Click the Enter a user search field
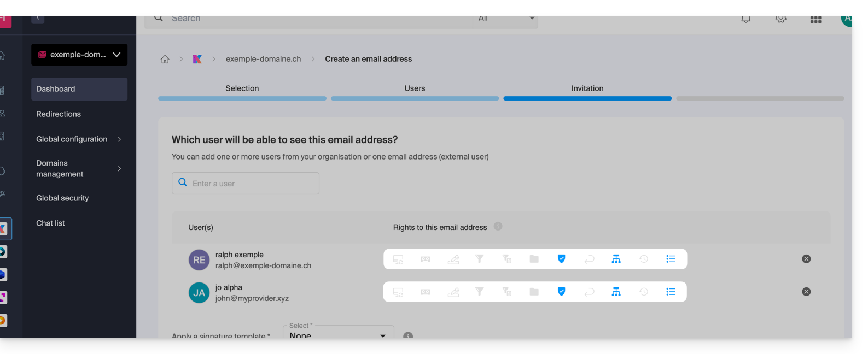868x354 pixels. [x=246, y=184]
